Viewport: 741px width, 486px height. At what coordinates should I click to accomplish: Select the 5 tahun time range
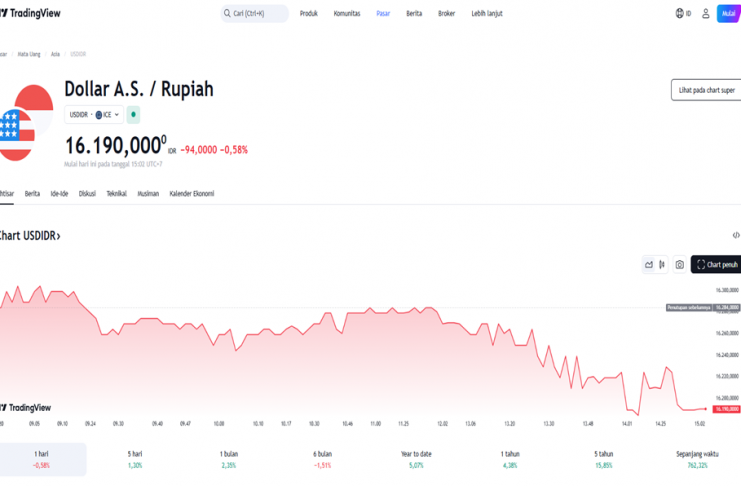tap(602, 459)
